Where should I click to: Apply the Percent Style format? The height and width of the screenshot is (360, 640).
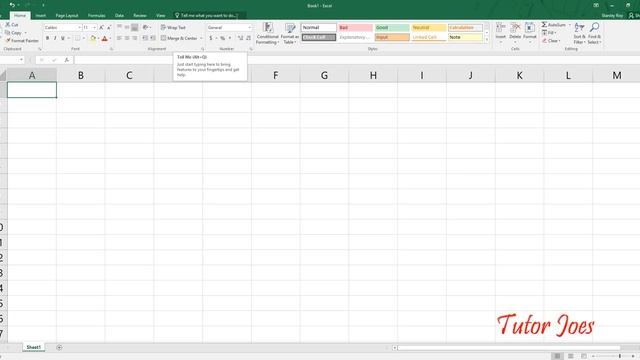[x=222, y=38]
